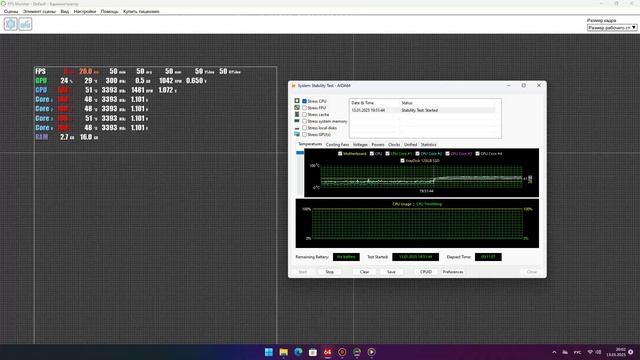Image resolution: width=640 pixels, height=360 pixels.
Task: Uncheck the Stress CPU checkbox
Action: coord(304,101)
